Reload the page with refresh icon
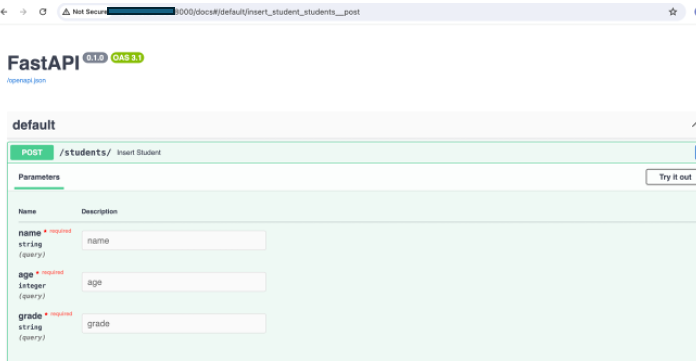Viewport: 696px width, 364px height. click(x=43, y=12)
